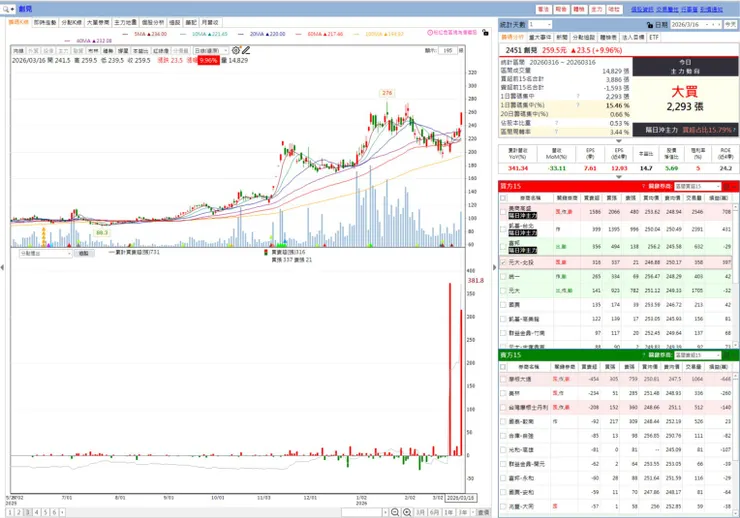The image size is (740, 518).
Task: Click 今天 button beside date
Action: coord(731,25)
